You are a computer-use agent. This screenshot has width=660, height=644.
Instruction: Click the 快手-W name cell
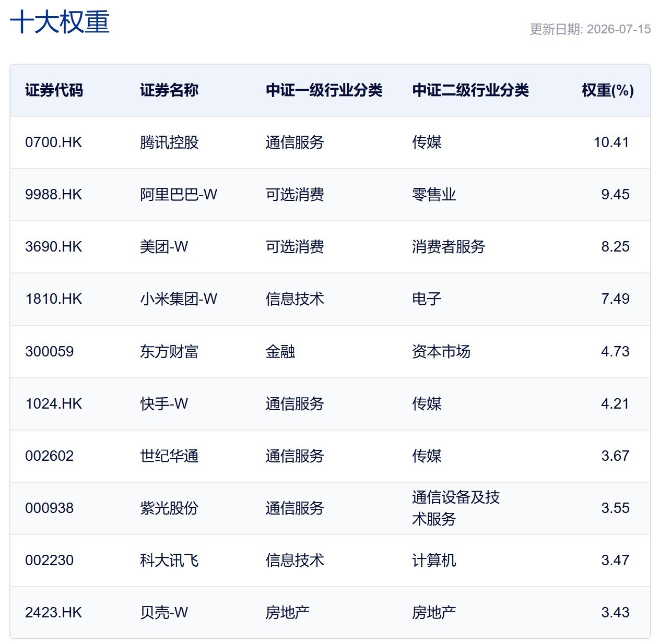(x=164, y=404)
